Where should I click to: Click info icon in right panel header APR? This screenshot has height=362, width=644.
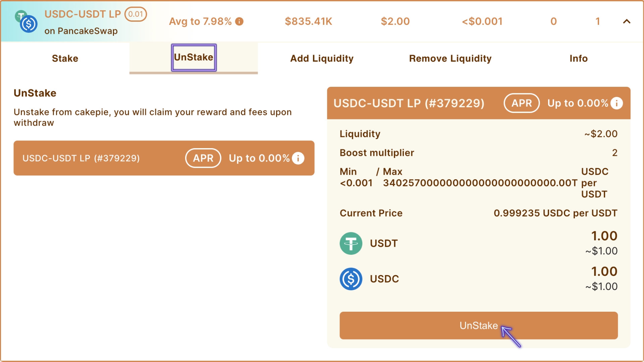pyautogui.click(x=616, y=103)
